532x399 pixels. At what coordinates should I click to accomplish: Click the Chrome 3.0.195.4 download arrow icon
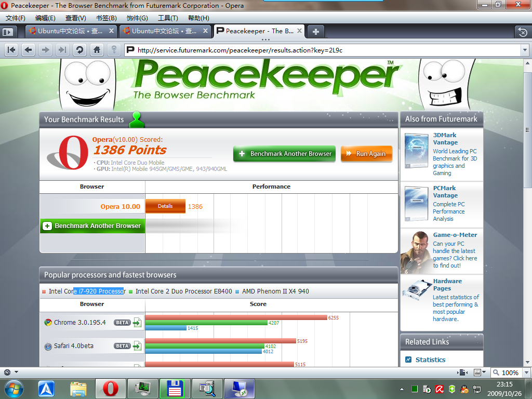[137, 322]
